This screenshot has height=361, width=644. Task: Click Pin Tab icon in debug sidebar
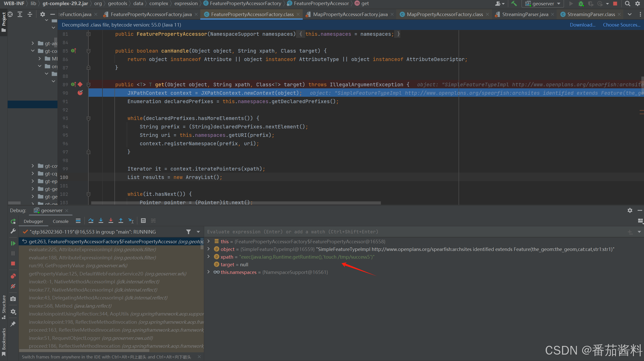pos(13,324)
